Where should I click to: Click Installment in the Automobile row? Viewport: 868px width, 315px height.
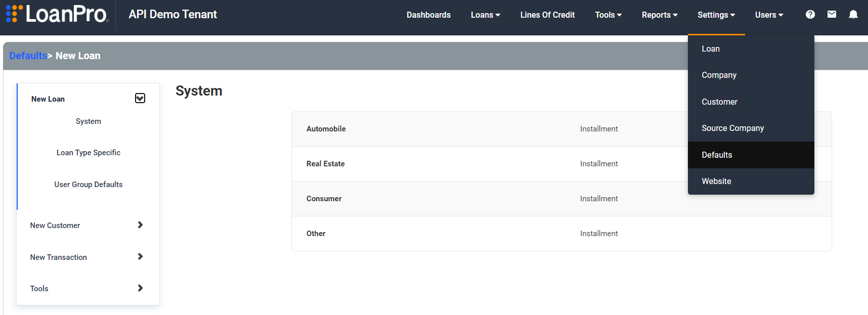(599, 129)
